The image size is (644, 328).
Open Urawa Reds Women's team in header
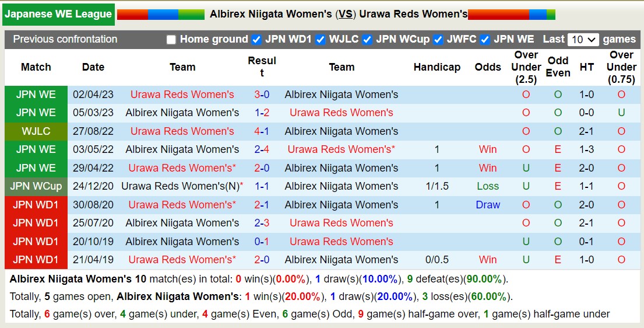[413, 14]
